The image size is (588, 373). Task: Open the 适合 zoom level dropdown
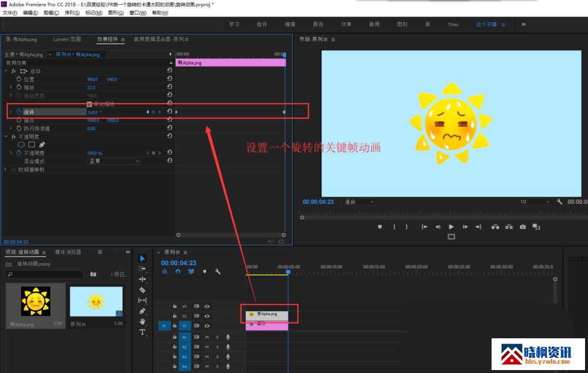pos(359,202)
